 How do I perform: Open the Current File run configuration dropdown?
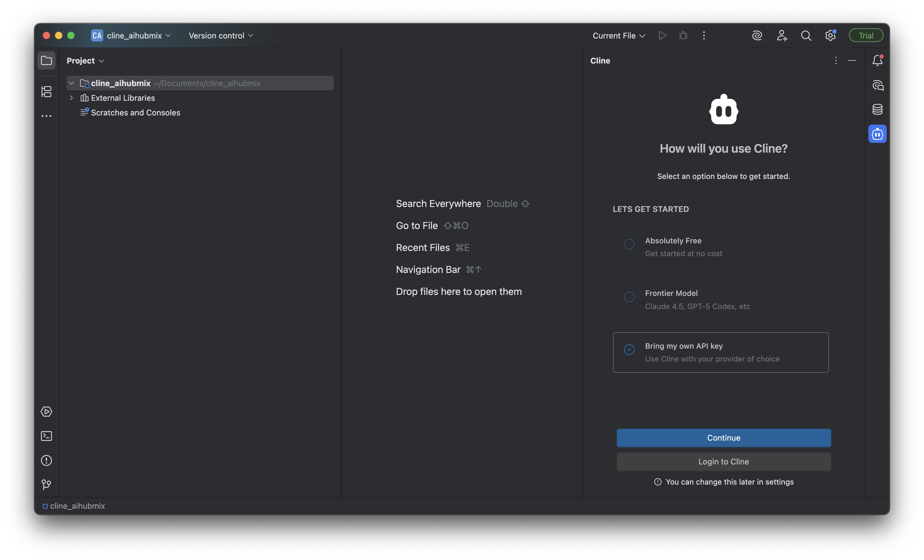point(618,36)
